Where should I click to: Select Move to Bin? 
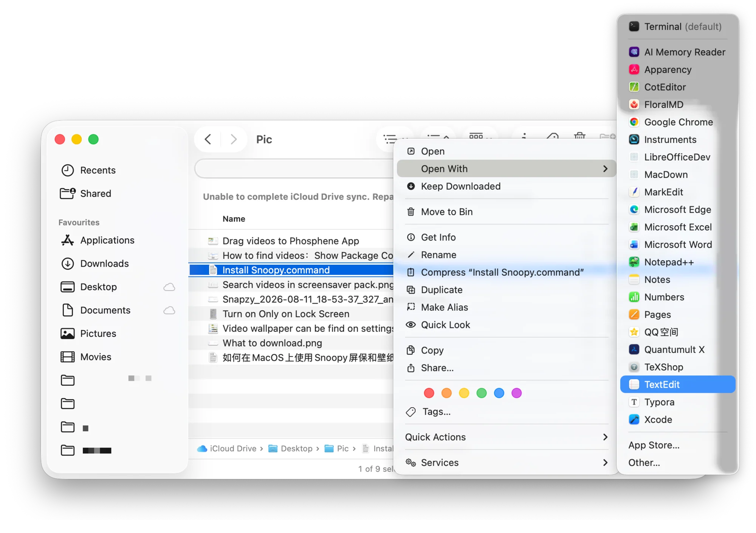point(507,212)
